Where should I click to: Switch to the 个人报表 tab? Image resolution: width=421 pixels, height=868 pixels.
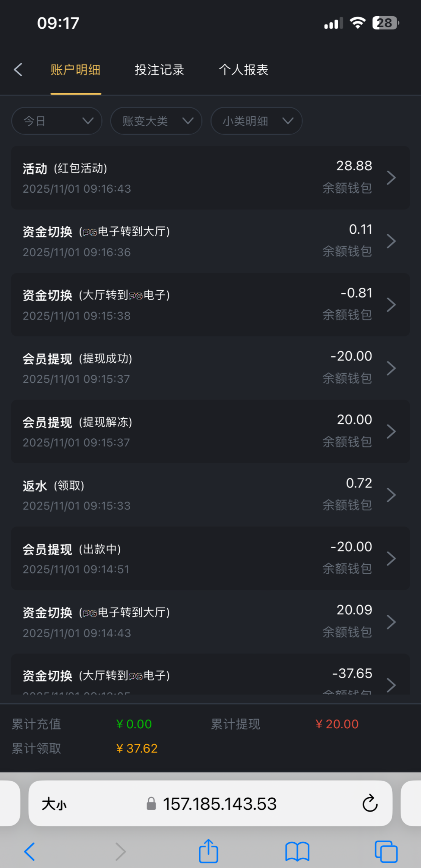(x=243, y=70)
